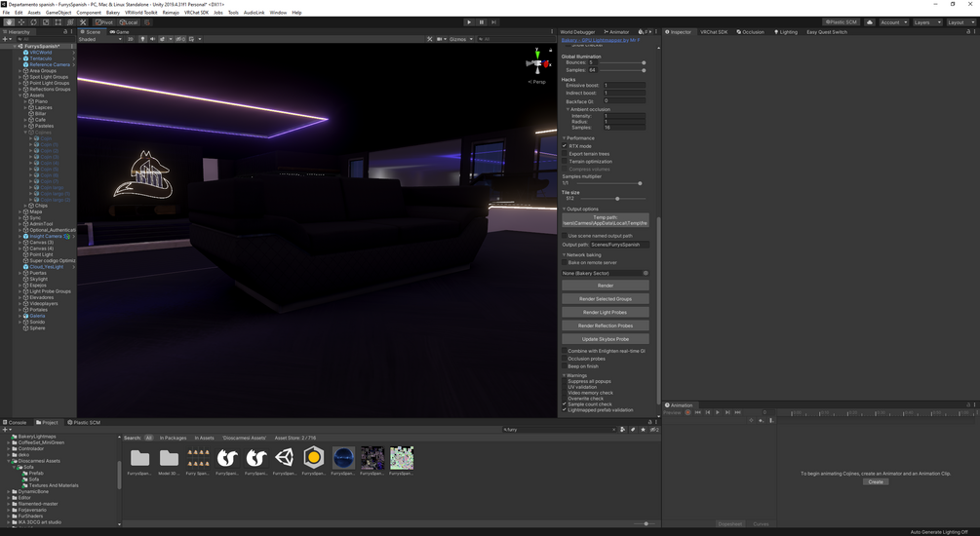Screen dimensions: 980x536
Task: Disable the RTX mode checkbox
Action: coord(565,145)
